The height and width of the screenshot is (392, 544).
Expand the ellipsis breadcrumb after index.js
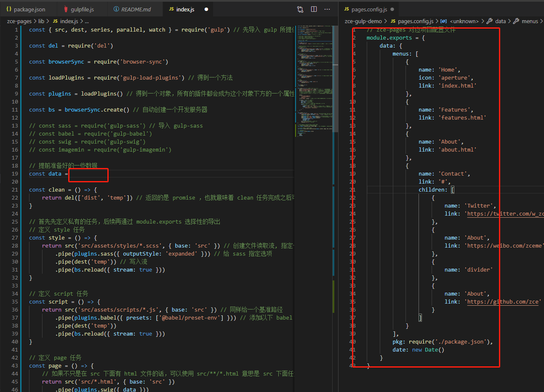[86, 21]
